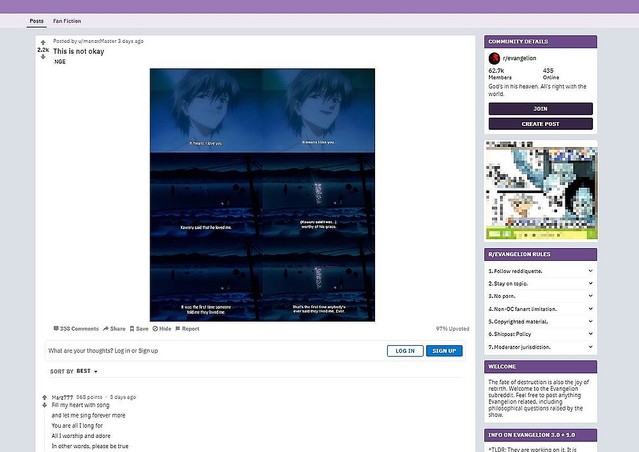Select the Posts tab
The height and width of the screenshot is (452, 639).
[x=36, y=20]
